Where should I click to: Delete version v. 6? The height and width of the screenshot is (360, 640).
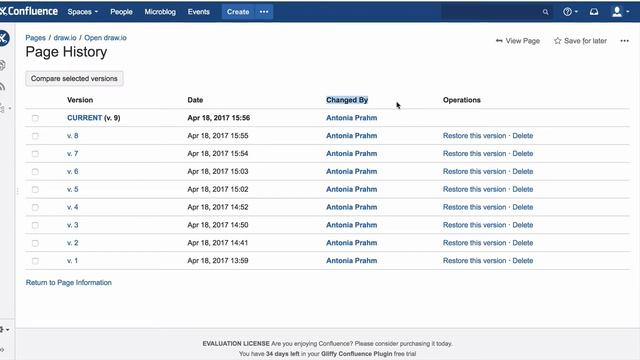[x=523, y=171]
